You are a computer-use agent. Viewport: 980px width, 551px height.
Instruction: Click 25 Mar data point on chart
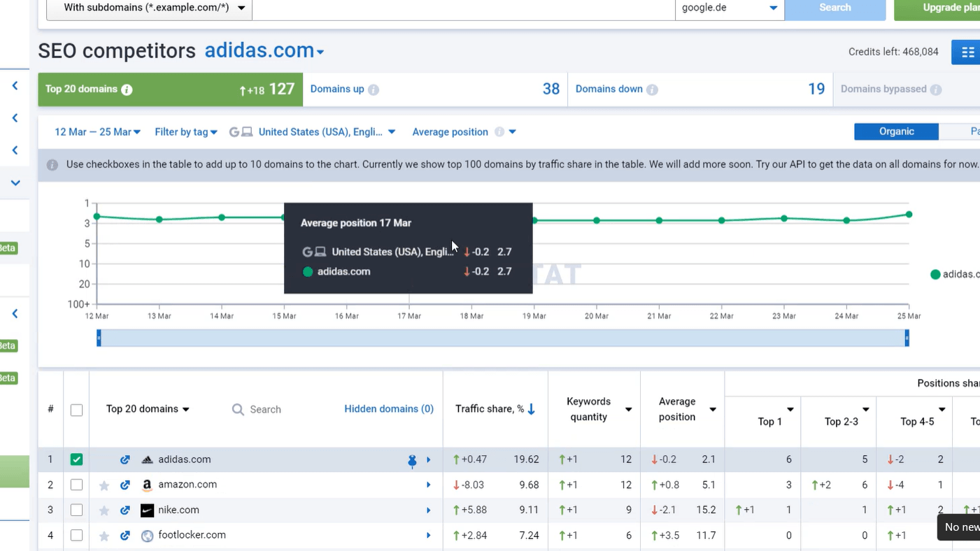pyautogui.click(x=909, y=215)
